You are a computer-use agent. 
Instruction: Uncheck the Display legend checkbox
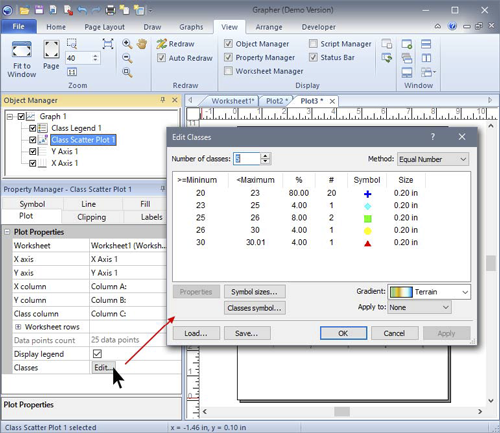pyautogui.click(x=97, y=354)
